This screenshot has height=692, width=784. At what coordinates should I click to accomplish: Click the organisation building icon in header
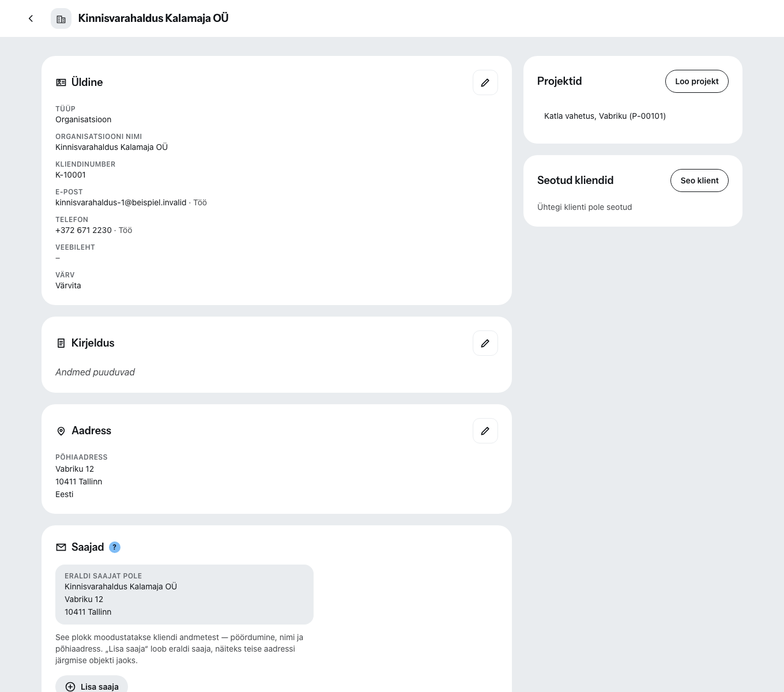61,18
